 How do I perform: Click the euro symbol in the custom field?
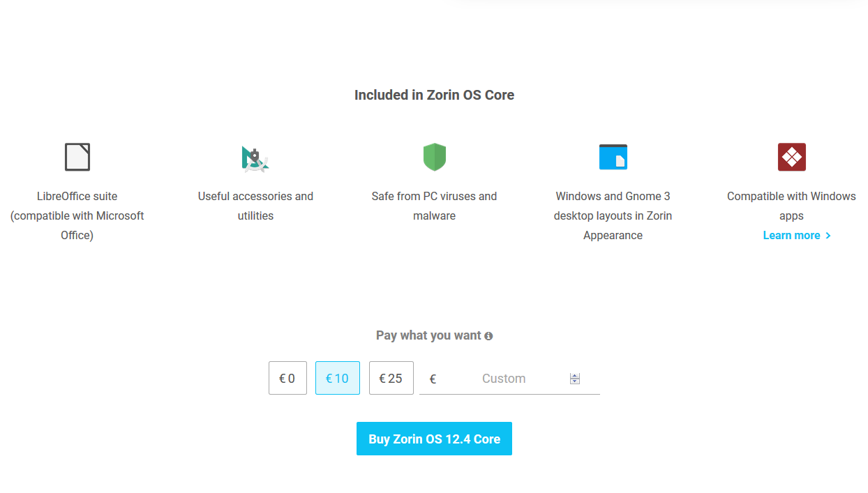433,379
